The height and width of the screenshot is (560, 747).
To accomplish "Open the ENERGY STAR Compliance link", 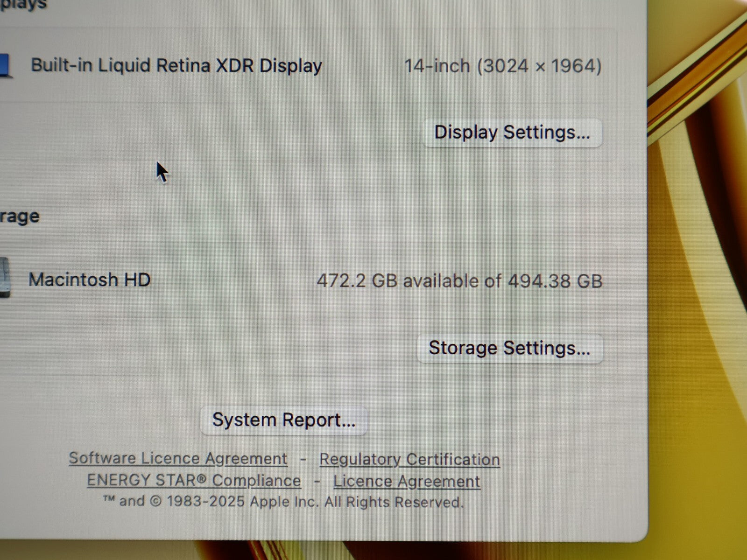I will click(194, 480).
